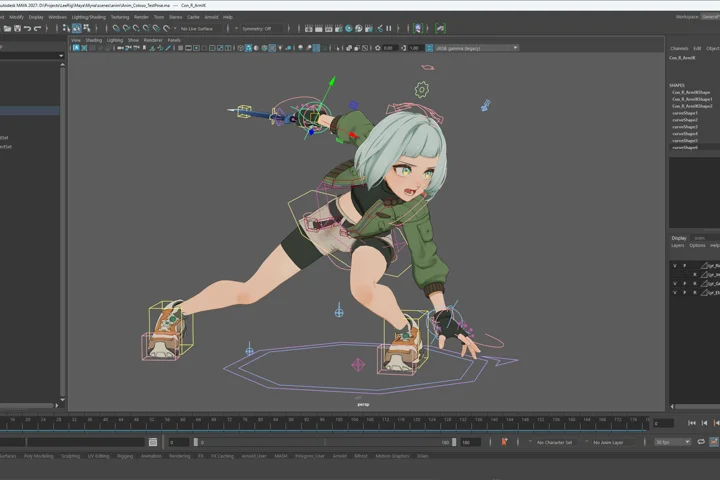The height and width of the screenshot is (480, 720).
Task: Switch to the Anim layer tab
Action: [699, 238]
